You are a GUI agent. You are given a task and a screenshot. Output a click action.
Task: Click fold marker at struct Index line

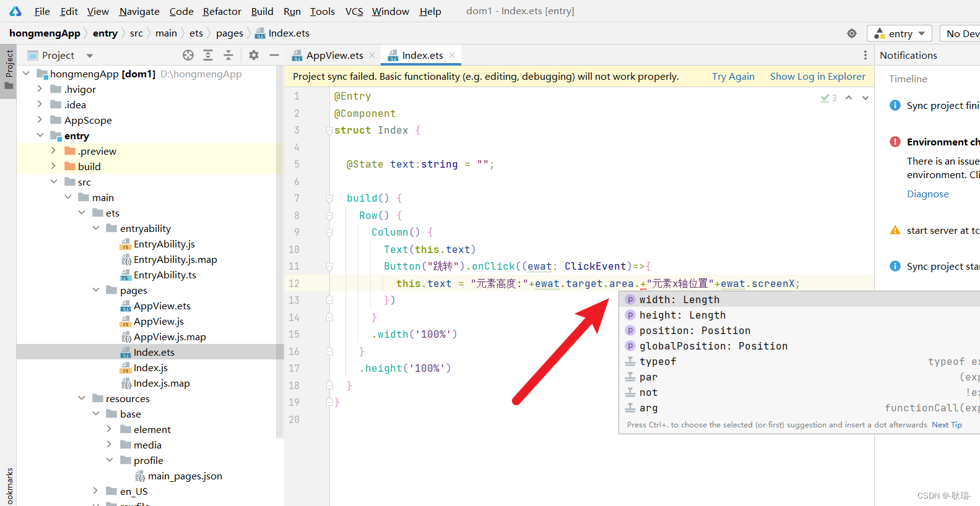tap(329, 131)
